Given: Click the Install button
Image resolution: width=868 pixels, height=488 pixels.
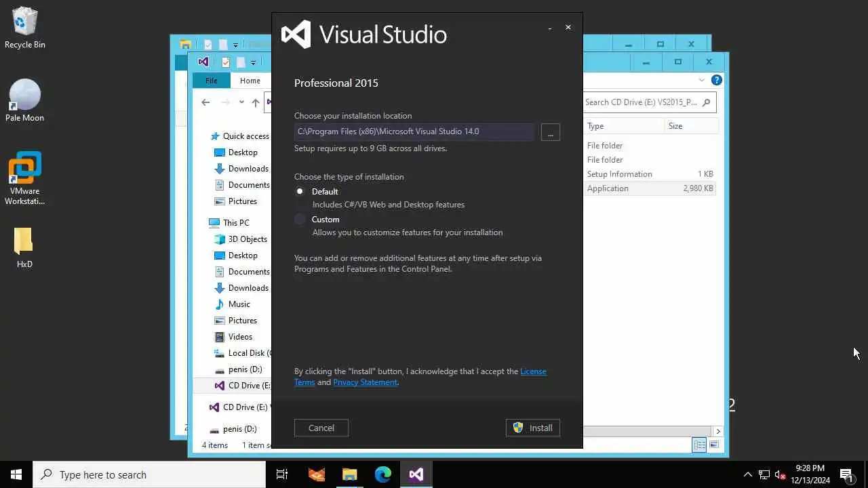Looking at the screenshot, I should [532, 428].
